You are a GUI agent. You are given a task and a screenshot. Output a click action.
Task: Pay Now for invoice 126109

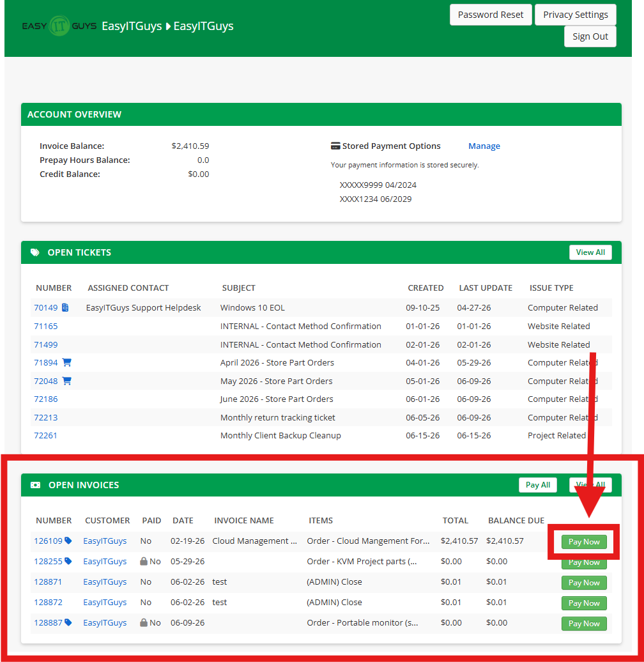pyautogui.click(x=584, y=542)
